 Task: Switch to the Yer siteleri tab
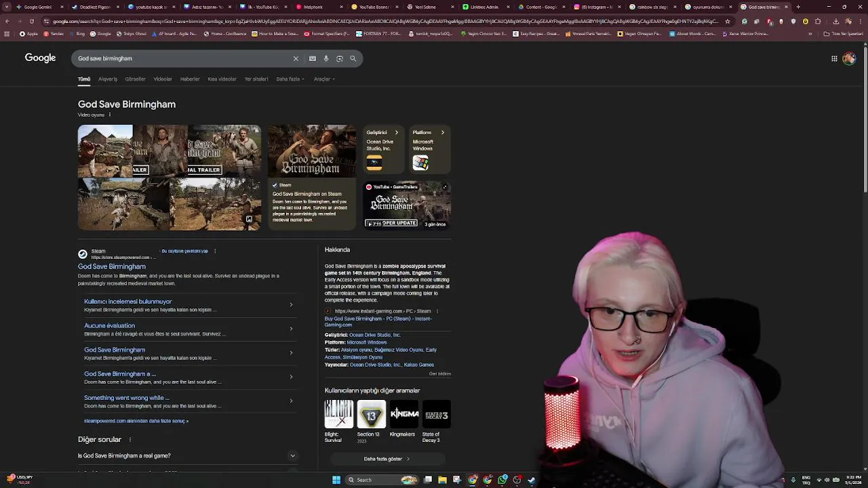pyautogui.click(x=256, y=79)
